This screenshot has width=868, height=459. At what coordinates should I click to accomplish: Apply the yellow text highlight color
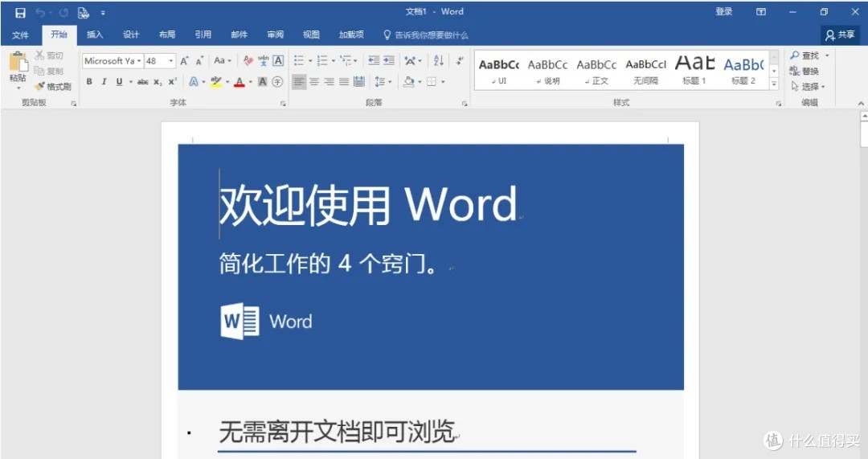pos(216,82)
